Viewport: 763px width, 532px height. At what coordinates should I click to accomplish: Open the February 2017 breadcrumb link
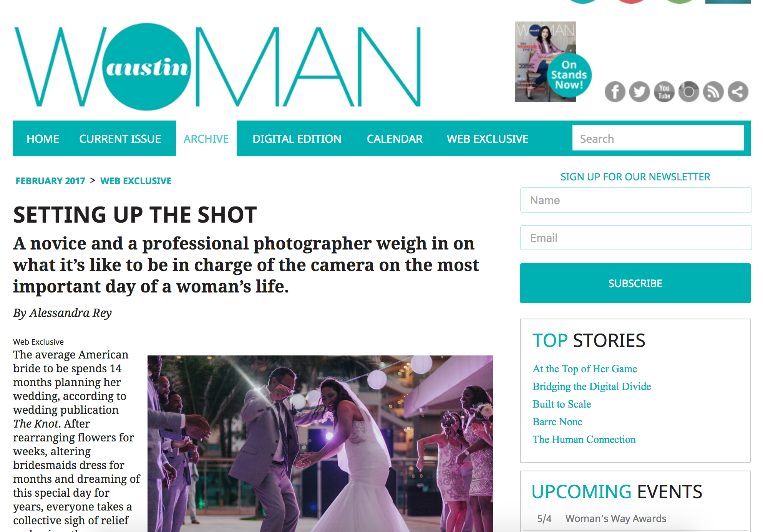50,181
